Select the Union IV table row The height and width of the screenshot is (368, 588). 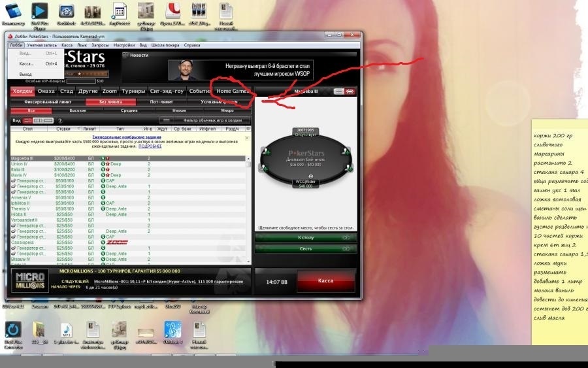tap(127, 164)
